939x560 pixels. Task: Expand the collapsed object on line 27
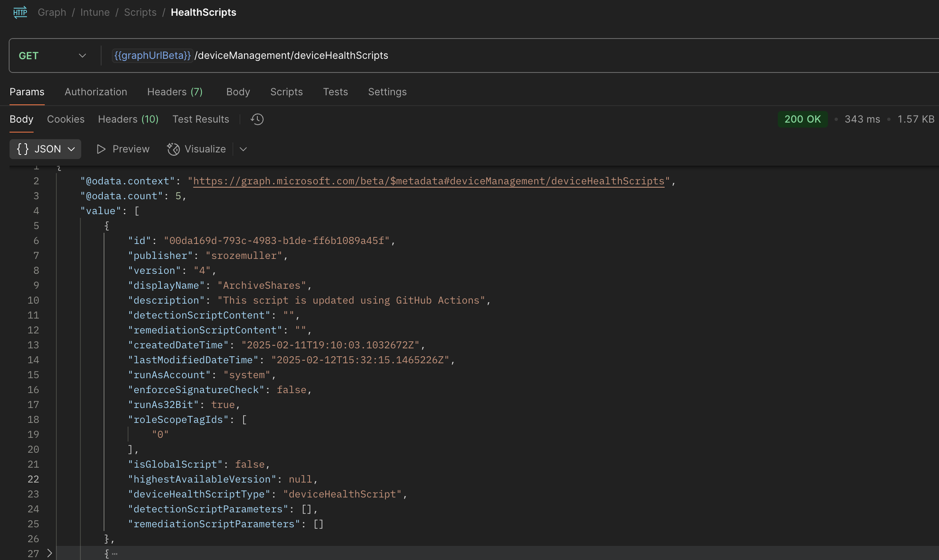click(49, 553)
